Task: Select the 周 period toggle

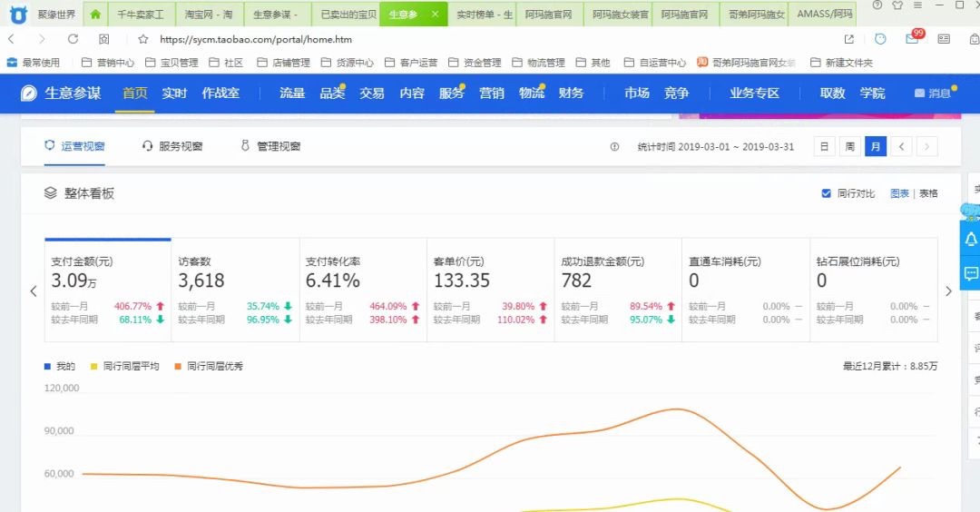Action: (850, 146)
